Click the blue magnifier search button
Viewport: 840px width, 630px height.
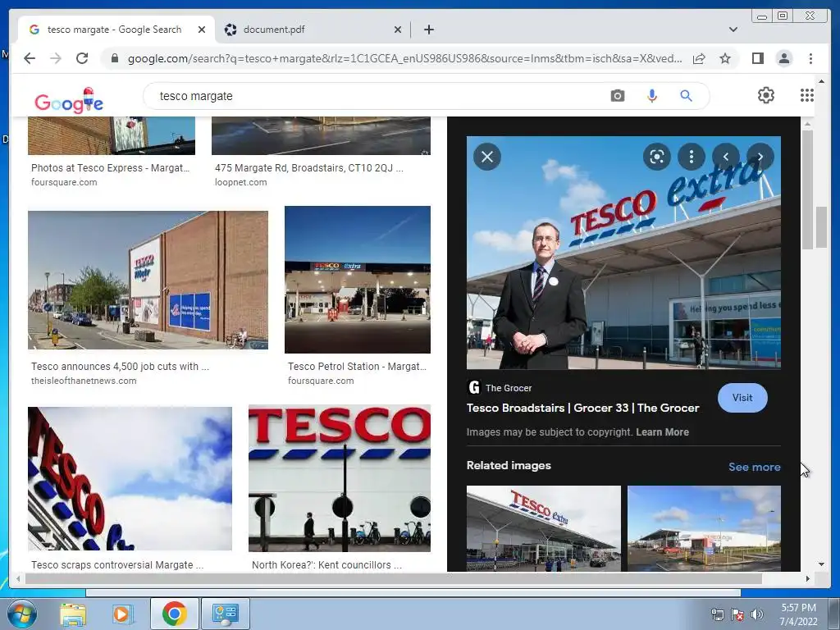coord(686,96)
